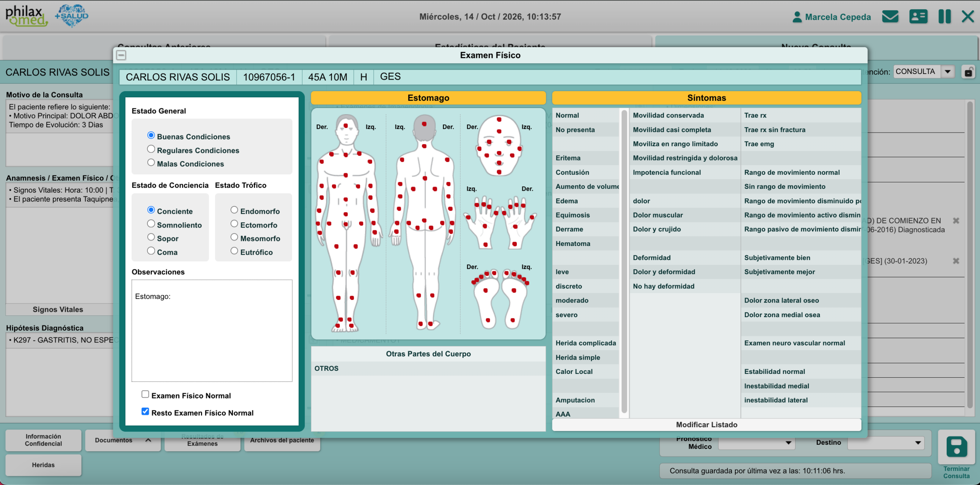Open the ID card icon in header
The image size is (980, 485).
[x=918, y=17]
